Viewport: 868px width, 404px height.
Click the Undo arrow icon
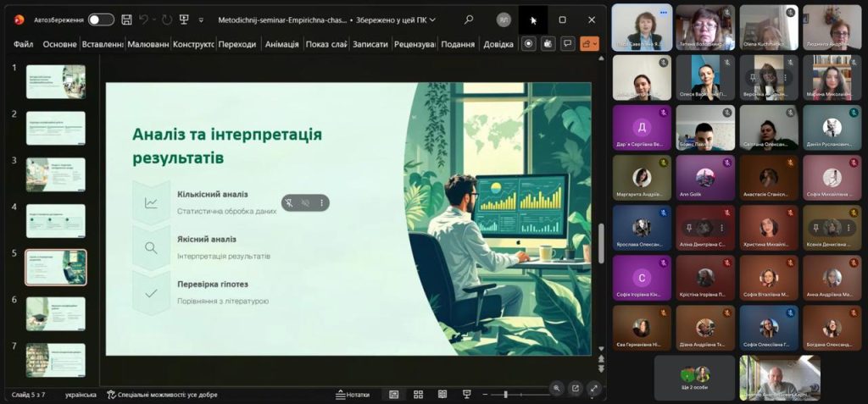tap(144, 19)
